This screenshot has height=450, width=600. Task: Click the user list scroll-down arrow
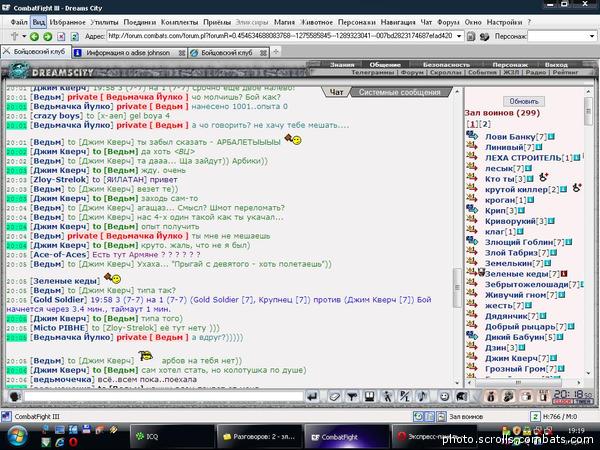tap(588, 373)
